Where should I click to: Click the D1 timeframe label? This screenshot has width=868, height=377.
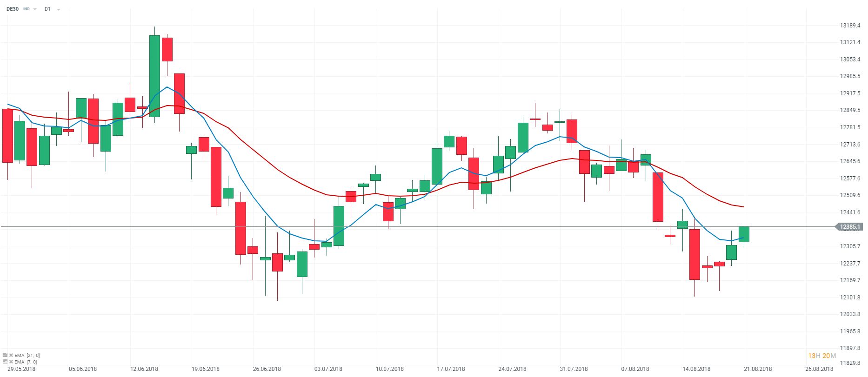47,9
